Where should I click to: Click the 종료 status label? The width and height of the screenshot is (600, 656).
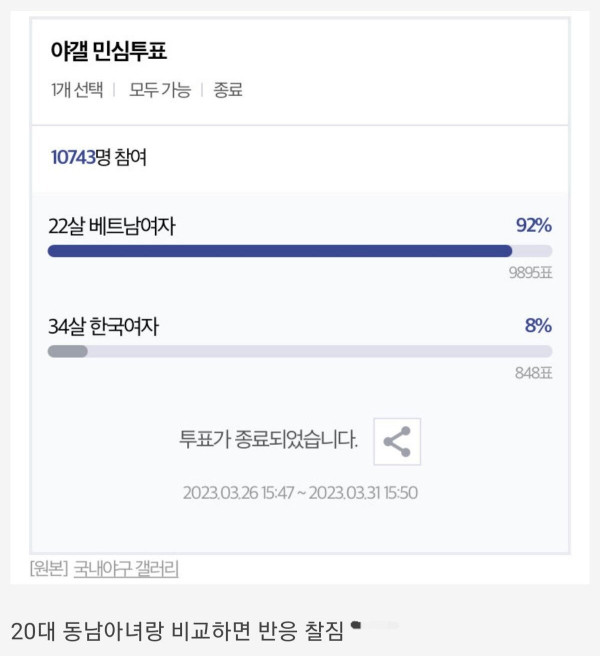(227, 90)
